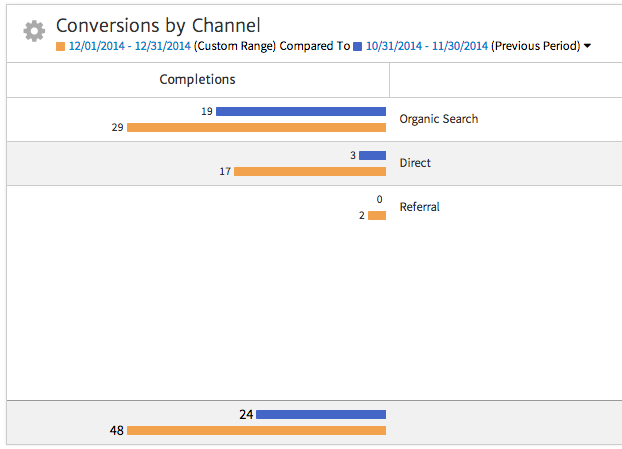Image resolution: width=622 pixels, height=449 pixels.
Task: Sort by the Completions column header
Action: click(197, 79)
